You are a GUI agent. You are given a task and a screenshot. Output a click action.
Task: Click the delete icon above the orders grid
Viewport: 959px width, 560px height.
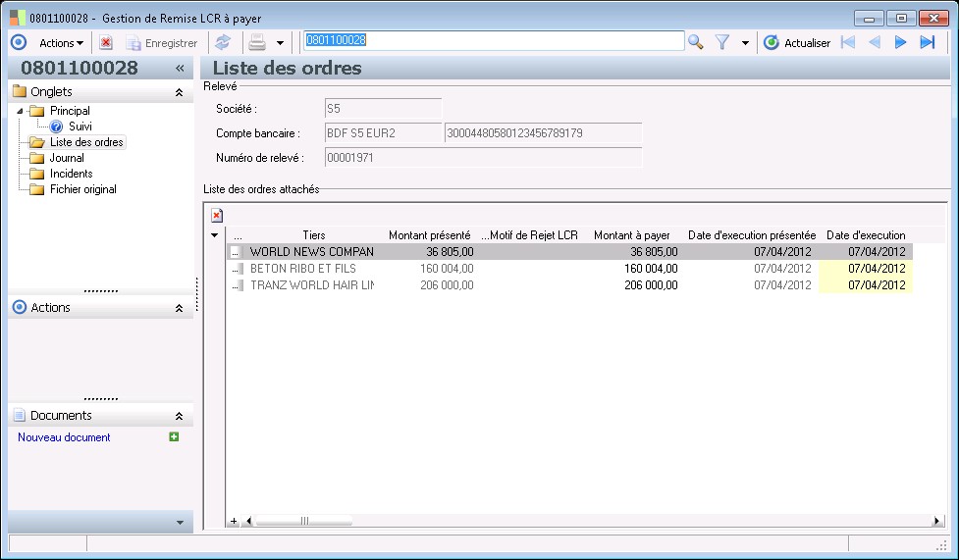coord(217,215)
